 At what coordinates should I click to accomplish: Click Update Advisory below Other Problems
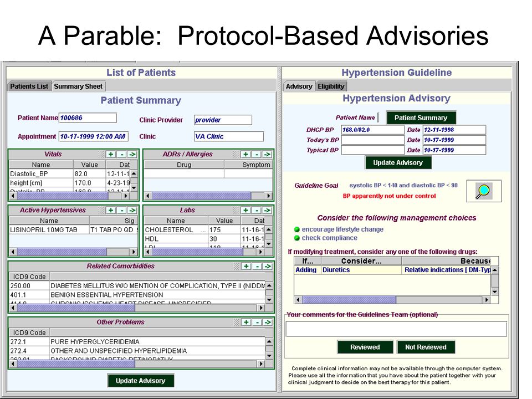140,381
